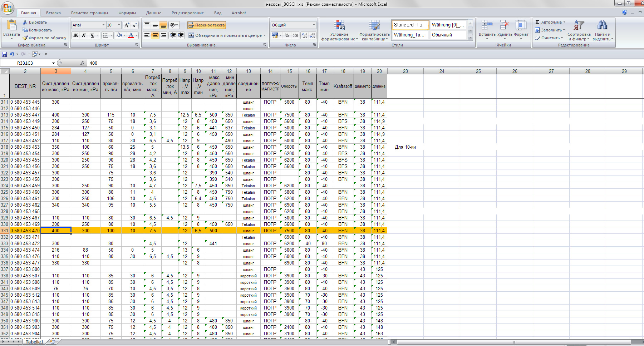The height and width of the screenshot is (346, 644).
Task: Apply cell borders icon
Action: [105, 35]
